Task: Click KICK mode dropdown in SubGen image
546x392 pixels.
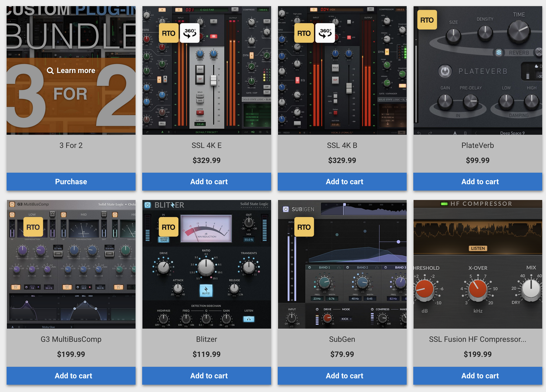Action: pos(346,319)
